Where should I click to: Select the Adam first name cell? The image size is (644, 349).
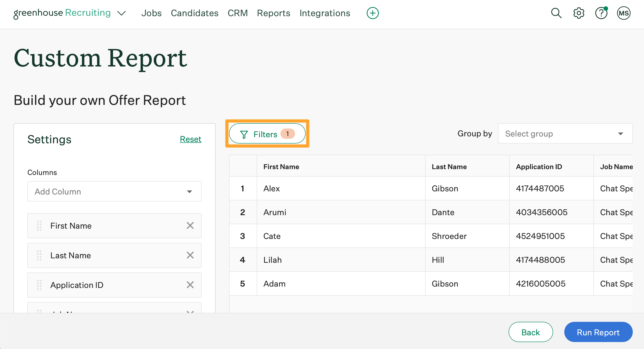tap(341, 283)
